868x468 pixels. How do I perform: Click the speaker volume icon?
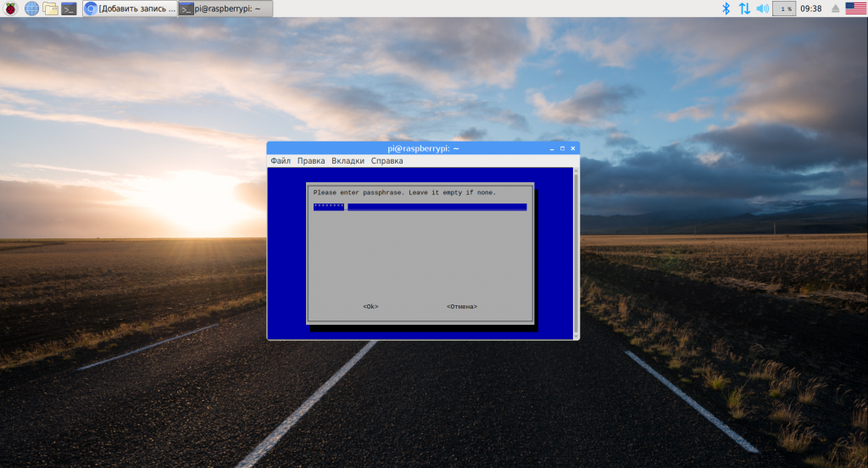point(762,8)
